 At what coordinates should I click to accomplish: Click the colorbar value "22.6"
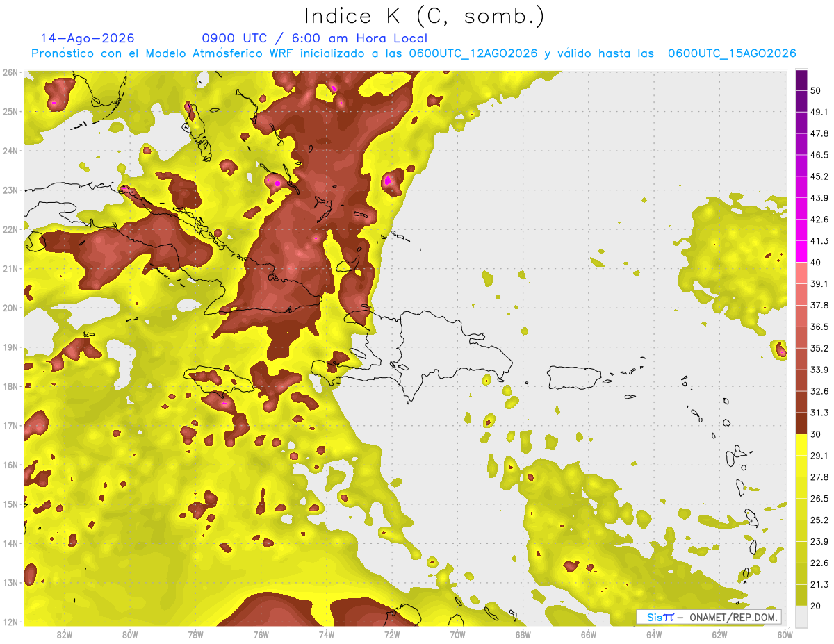point(819,563)
